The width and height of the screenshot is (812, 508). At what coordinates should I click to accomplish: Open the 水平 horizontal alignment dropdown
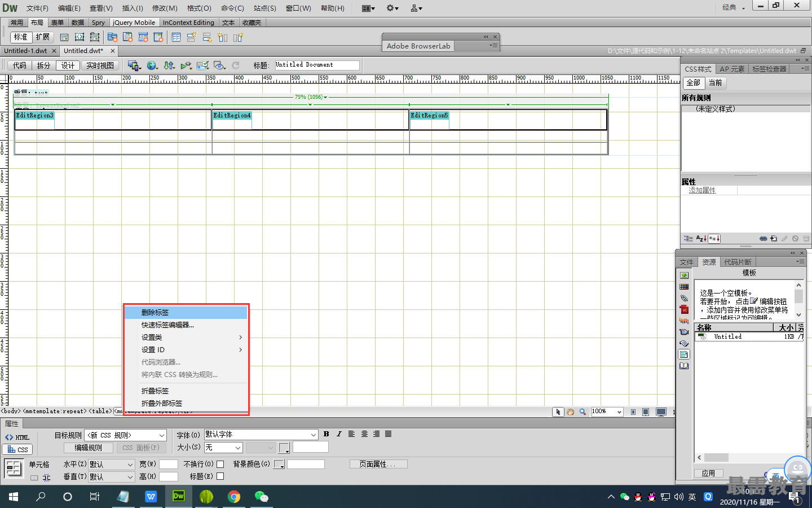point(111,465)
